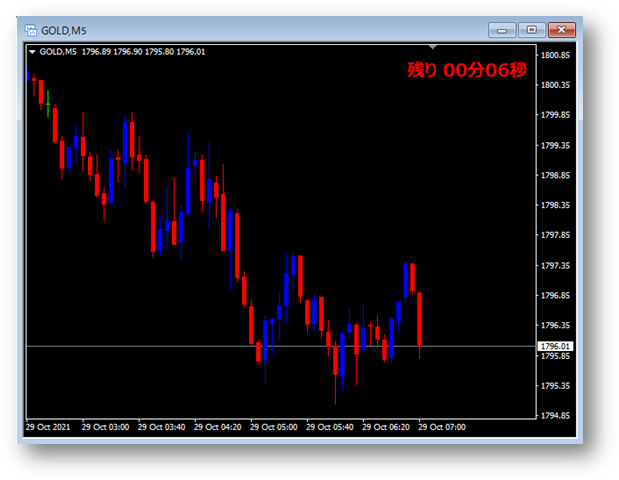Click the 29 Oct 03:40 time label
The height and width of the screenshot is (480, 619).
tap(161, 427)
